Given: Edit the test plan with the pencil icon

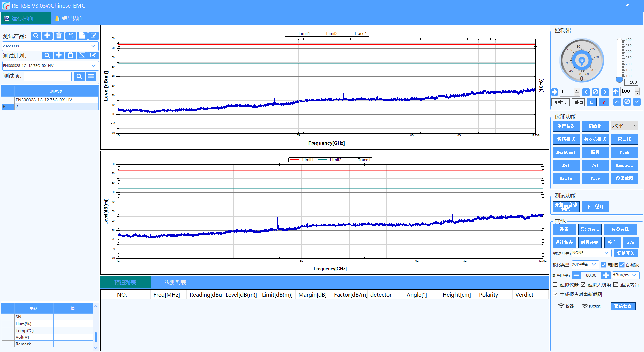Looking at the screenshot, I should pos(93,55).
